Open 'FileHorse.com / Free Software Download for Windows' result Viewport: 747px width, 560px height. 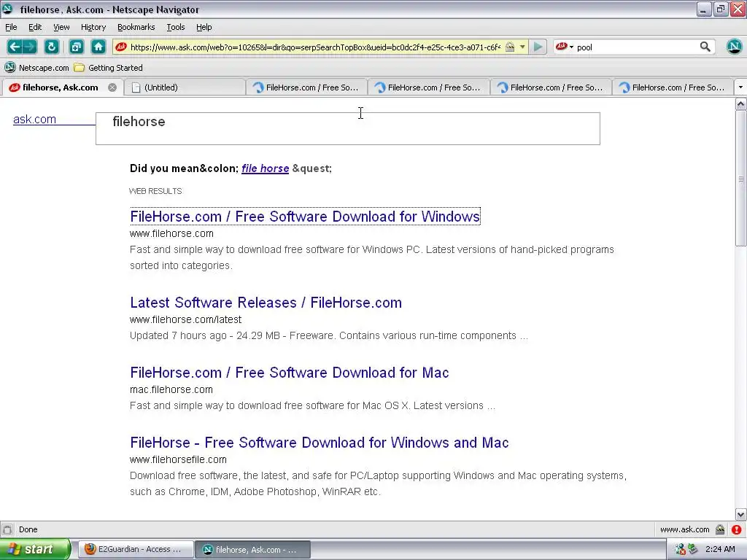(305, 217)
